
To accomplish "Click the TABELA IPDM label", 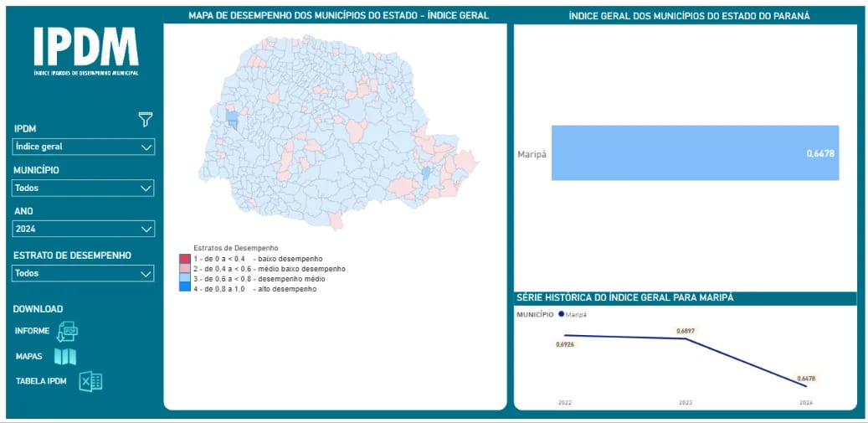I will coord(41,381).
